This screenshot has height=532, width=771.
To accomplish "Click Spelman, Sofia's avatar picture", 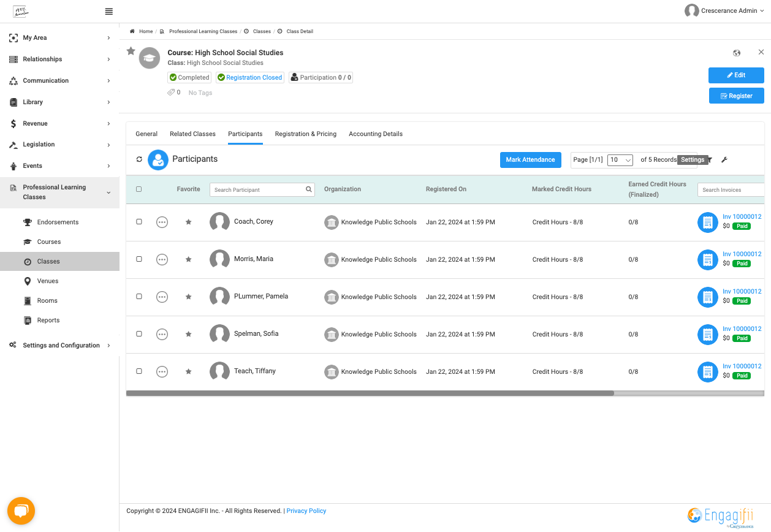I will click(219, 334).
